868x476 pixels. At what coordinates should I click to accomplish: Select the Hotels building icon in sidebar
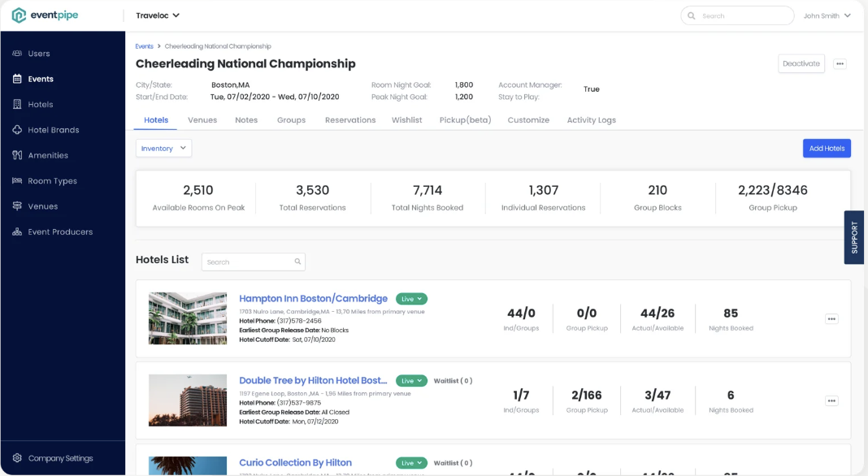[17, 105]
